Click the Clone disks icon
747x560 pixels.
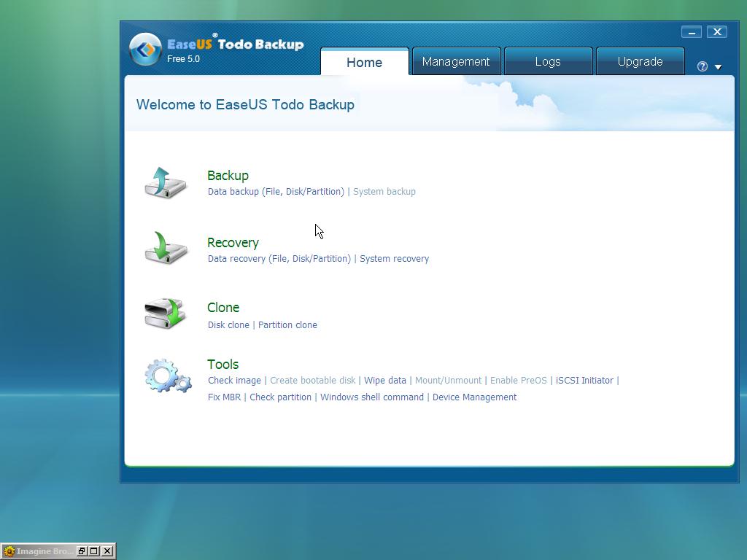coord(166,314)
